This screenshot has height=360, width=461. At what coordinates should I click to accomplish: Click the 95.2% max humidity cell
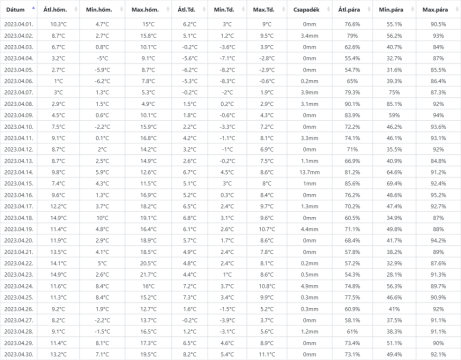pos(438,195)
